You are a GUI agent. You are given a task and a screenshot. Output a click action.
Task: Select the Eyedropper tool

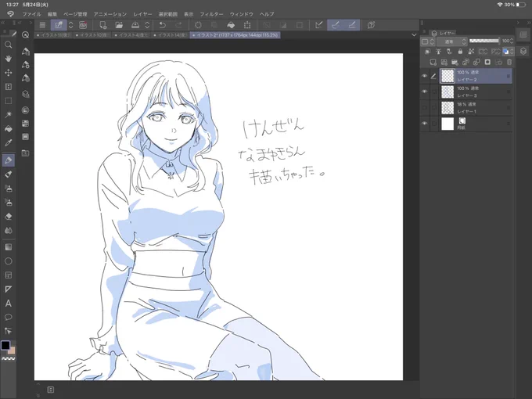tap(9, 143)
